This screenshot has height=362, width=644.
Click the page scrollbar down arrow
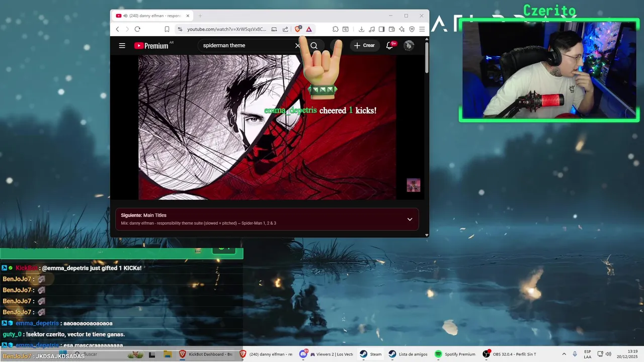click(x=427, y=235)
